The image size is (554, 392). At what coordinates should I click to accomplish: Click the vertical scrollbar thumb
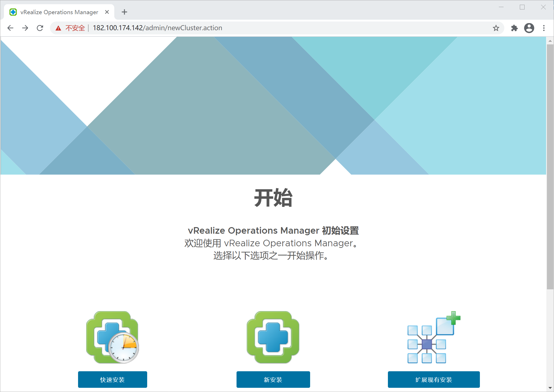coord(550,167)
